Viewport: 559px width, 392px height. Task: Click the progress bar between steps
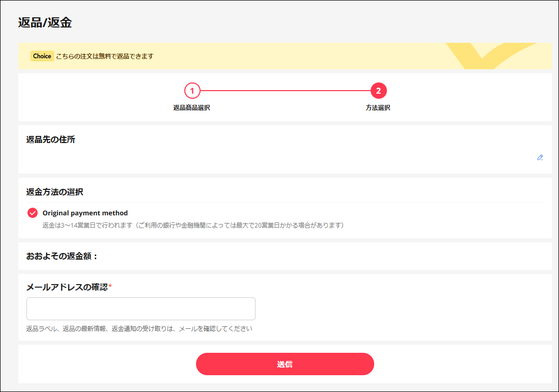point(285,92)
